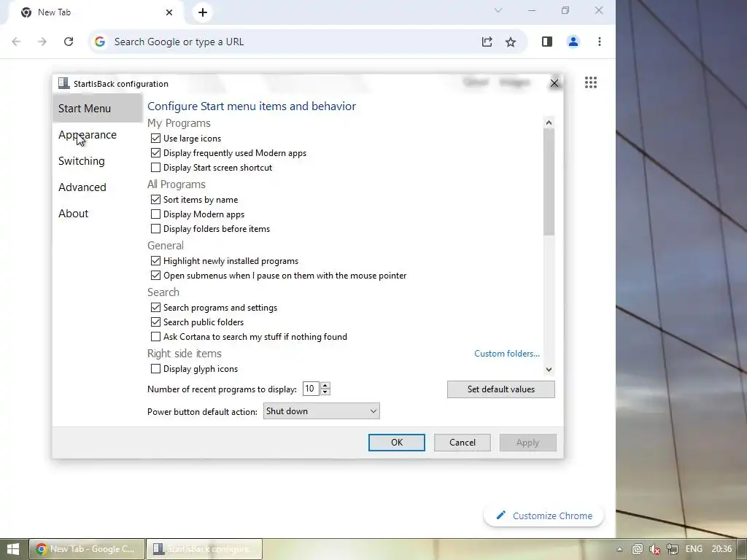Uncheck Display frequently used Modern apps
This screenshot has height=560, width=747.
tap(156, 153)
